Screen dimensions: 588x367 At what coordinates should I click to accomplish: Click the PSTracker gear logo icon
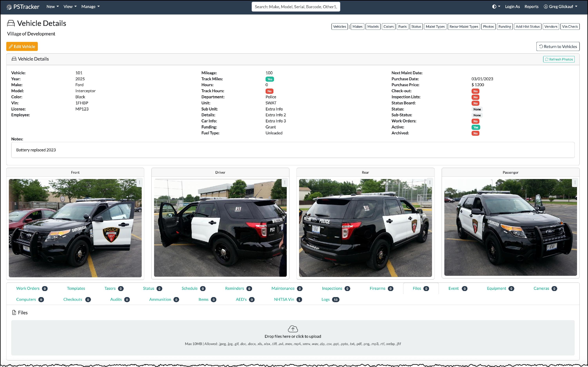(x=9, y=7)
